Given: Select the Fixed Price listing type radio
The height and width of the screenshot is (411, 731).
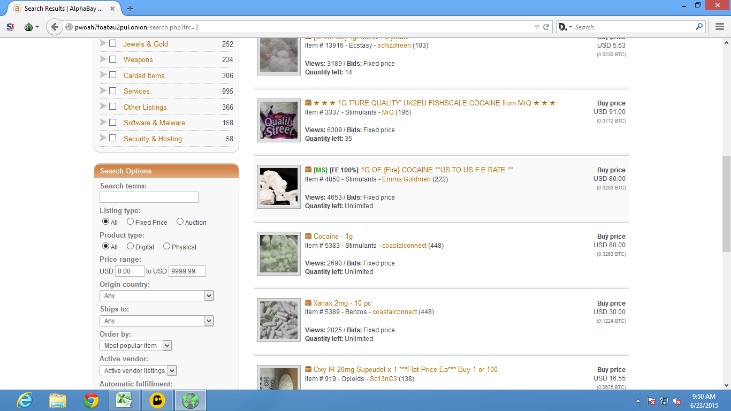Looking at the screenshot, I should (130, 222).
